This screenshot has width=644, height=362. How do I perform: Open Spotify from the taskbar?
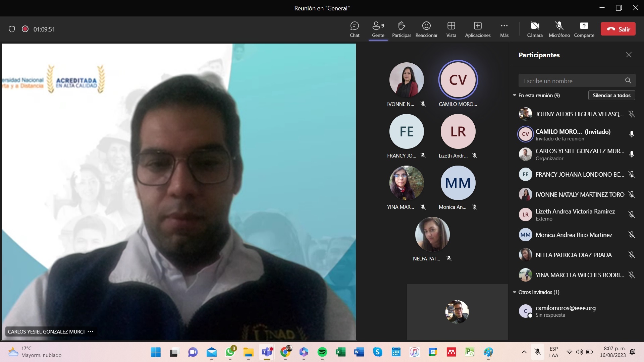(322, 352)
